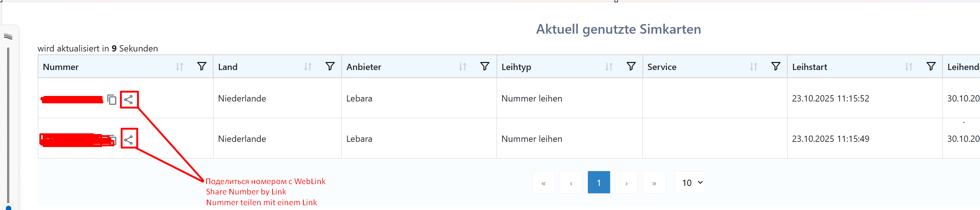The width and height of the screenshot is (980, 210).
Task: Open filter for Leihtyp column
Action: click(x=631, y=67)
